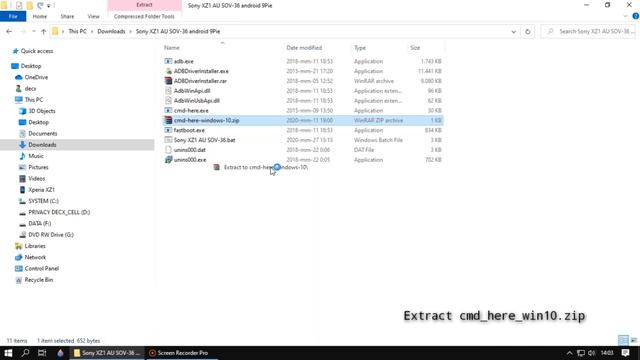640x360 pixels.
Task: Select the Sony XZ1 AU SOV-36.bat icon
Action: (168, 140)
